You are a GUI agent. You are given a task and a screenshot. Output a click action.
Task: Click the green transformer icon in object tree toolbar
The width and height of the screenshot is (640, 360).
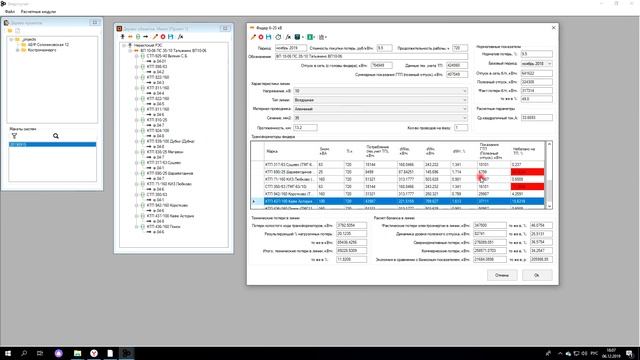(x=138, y=37)
